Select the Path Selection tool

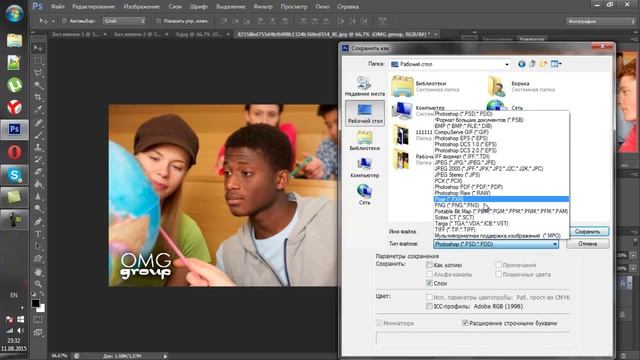point(38,246)
